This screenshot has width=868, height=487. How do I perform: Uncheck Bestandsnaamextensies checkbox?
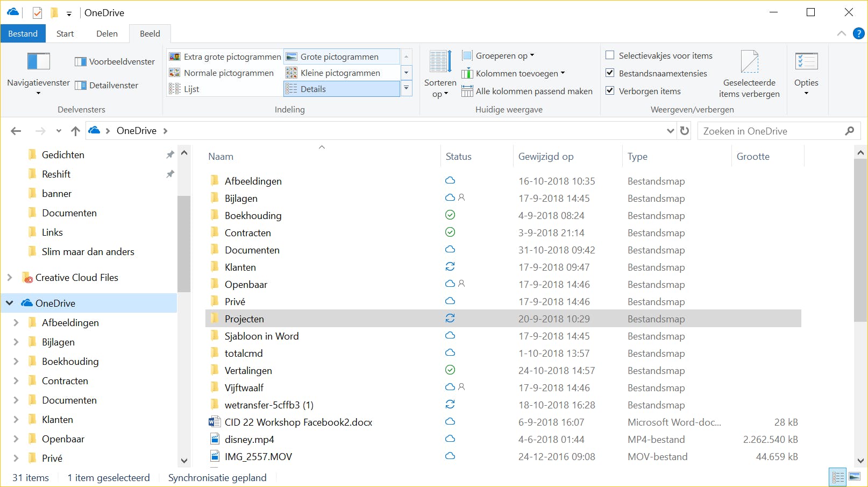(610, 73)
